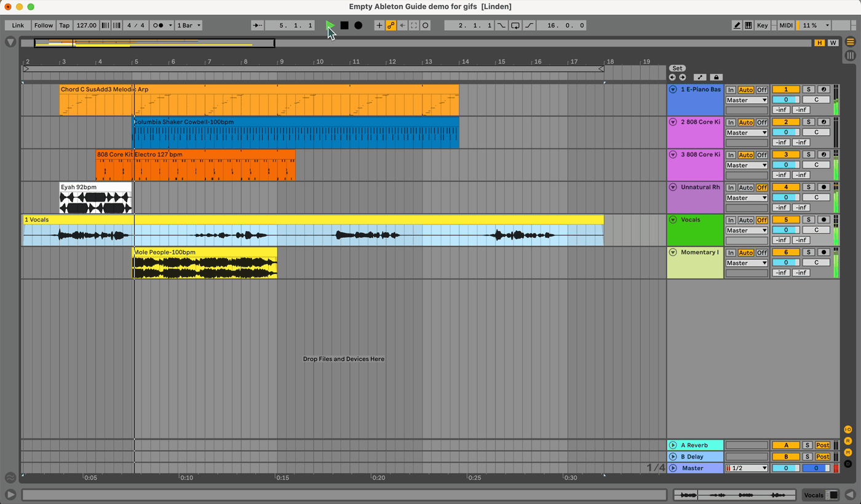The image size is (861, 504).
Task: Deactivate track 3 with its activator button
Action: click(786, 155)
